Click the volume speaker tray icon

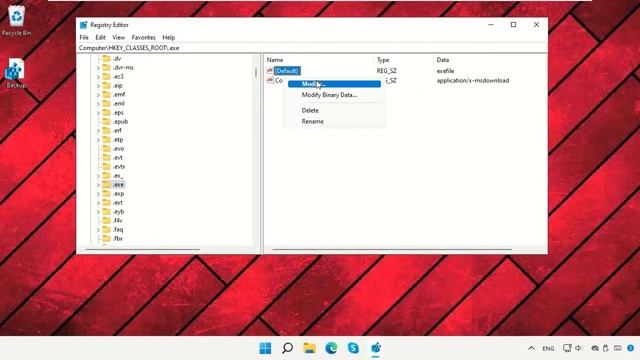578,348
